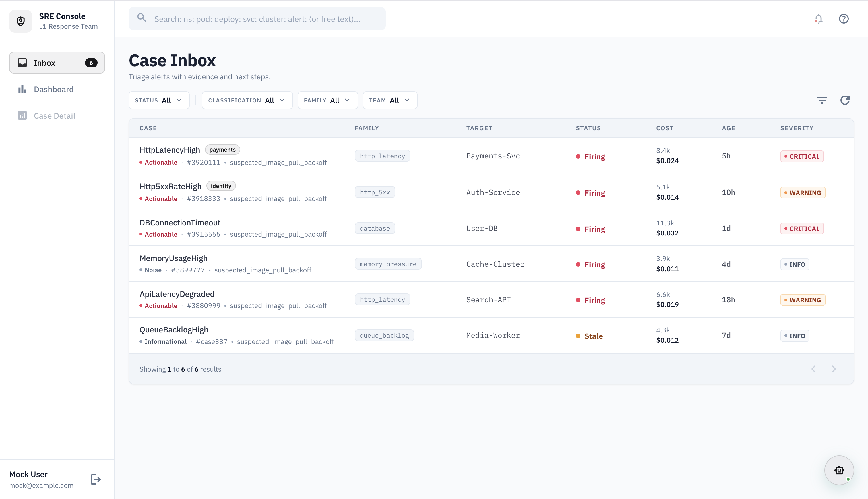Click the http_5xx family tag
Image resolution: width=868 pixels, height=499 pixels.
tap(374, 192)
